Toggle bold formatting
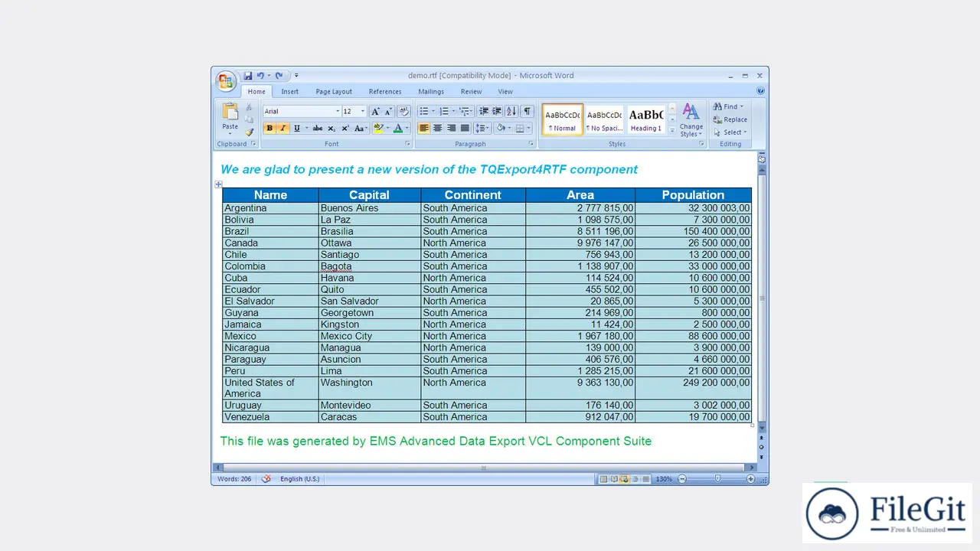Screen dimensions: 980x551 [269, 129]
